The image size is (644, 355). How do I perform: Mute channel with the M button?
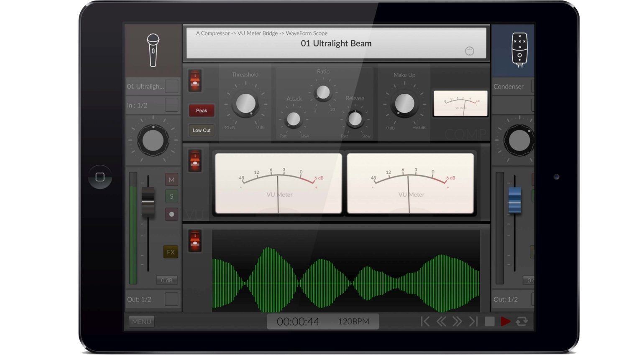[171, 180]
